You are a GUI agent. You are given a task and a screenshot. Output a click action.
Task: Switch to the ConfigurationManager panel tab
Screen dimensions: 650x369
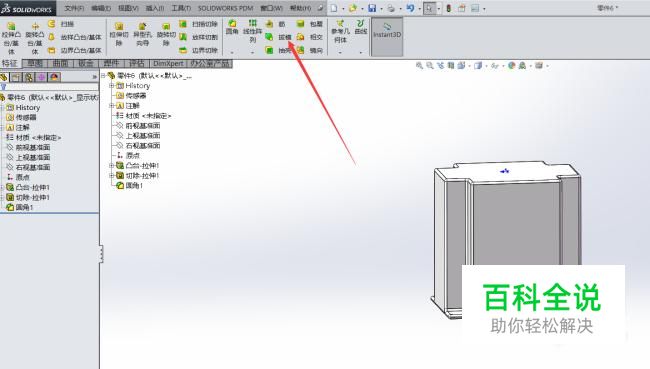29,77
